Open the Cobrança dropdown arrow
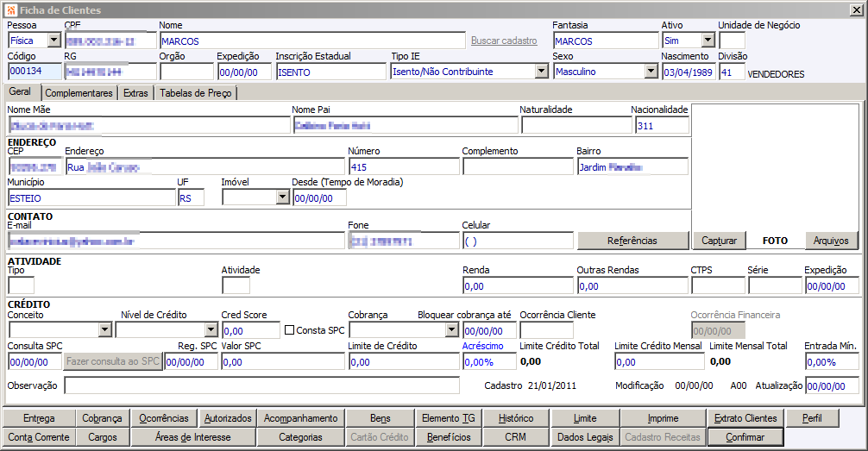Viewport: 868px width, 451px height. coord(451,329)
